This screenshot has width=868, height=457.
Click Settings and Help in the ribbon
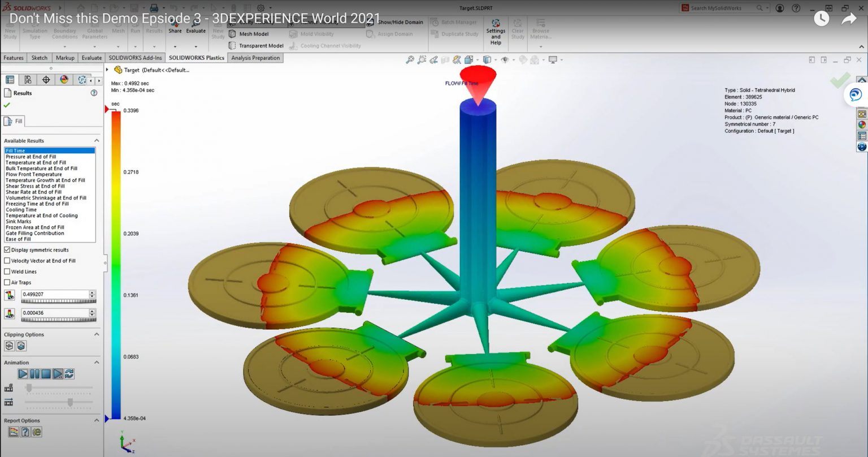pyautogui.click(x=496, y=32)
